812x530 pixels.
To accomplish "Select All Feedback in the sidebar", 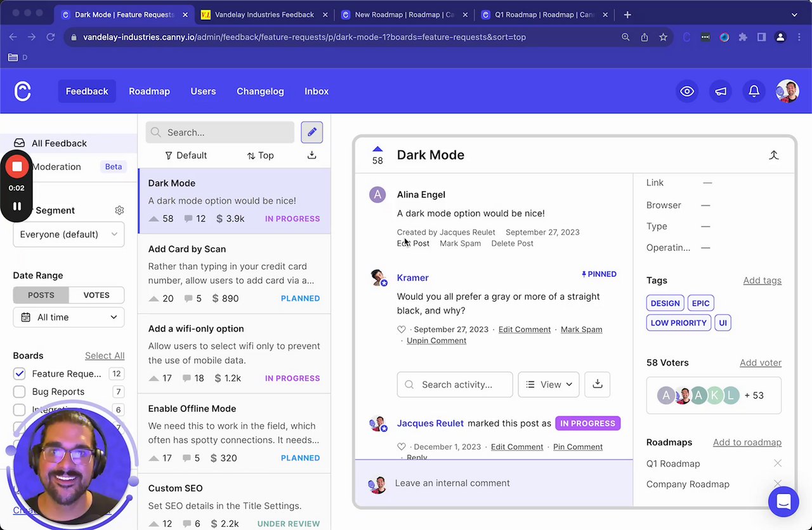I will (69, 143).
